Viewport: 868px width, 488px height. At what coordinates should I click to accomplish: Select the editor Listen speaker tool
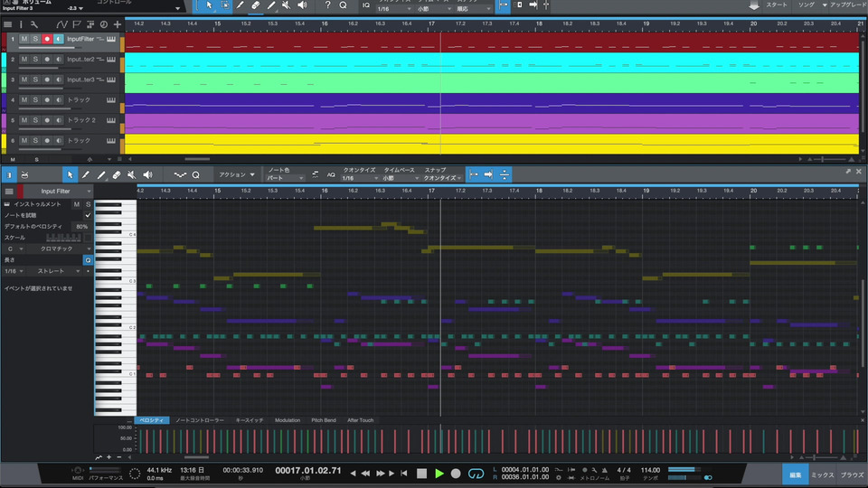click(x=147, y=174)
